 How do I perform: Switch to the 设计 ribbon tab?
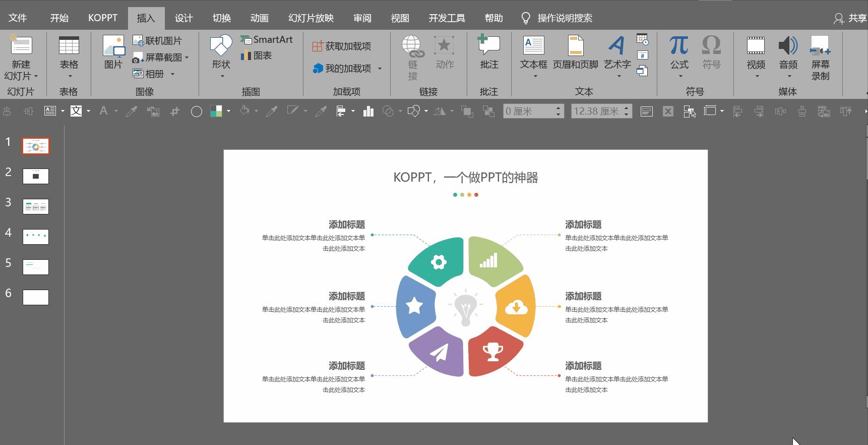coord(183,18)
